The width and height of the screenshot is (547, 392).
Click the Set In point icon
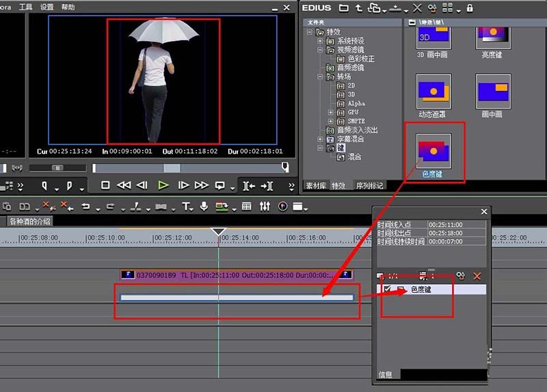[x=44, y=186]
